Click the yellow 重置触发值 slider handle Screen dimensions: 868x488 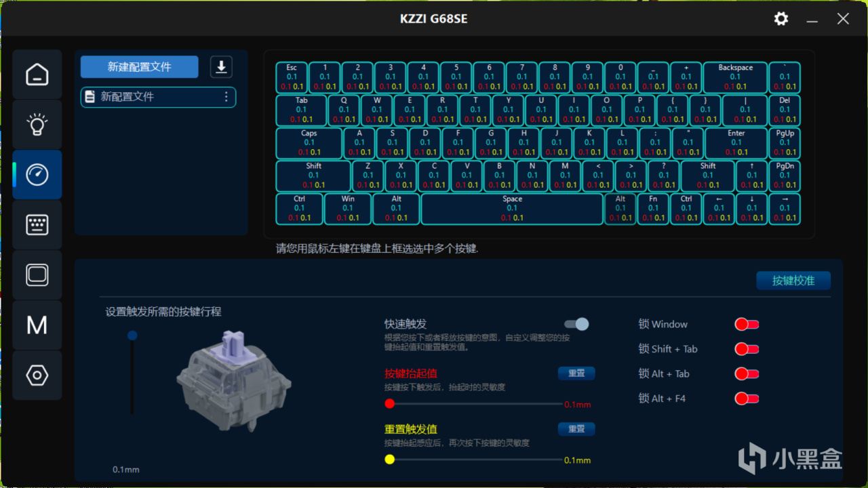click(x=389, y=460)
